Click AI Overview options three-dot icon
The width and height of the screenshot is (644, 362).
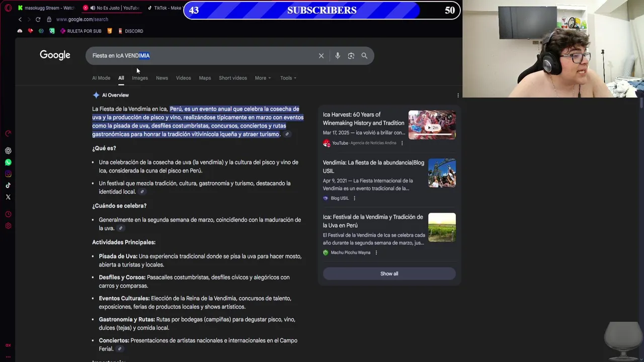pos(458,95)
